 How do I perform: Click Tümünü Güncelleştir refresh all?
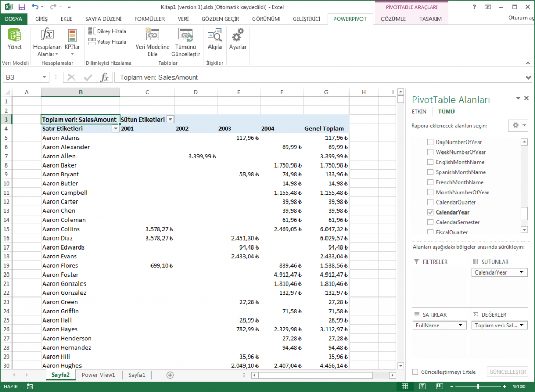coord(185,42)
